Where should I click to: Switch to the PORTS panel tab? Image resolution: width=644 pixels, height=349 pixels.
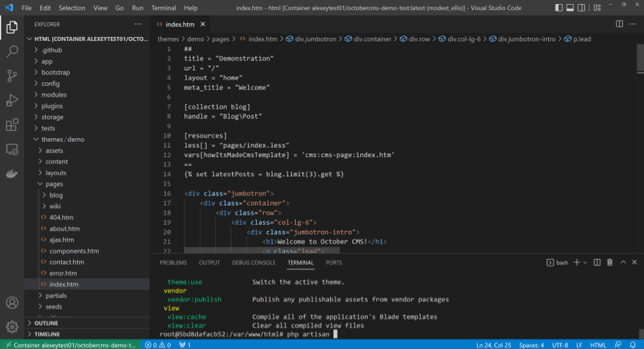(334, 263)
